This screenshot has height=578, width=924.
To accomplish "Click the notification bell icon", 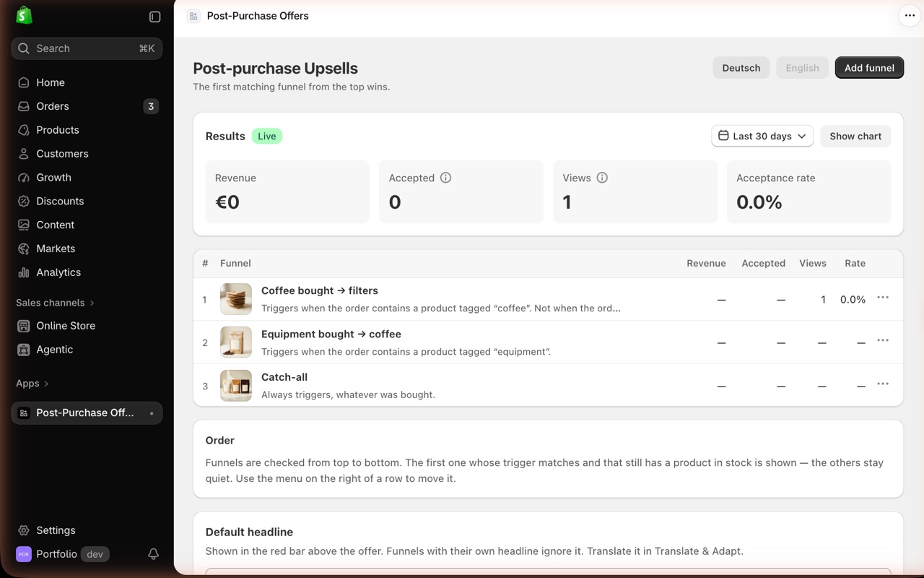I will (153, 554).
